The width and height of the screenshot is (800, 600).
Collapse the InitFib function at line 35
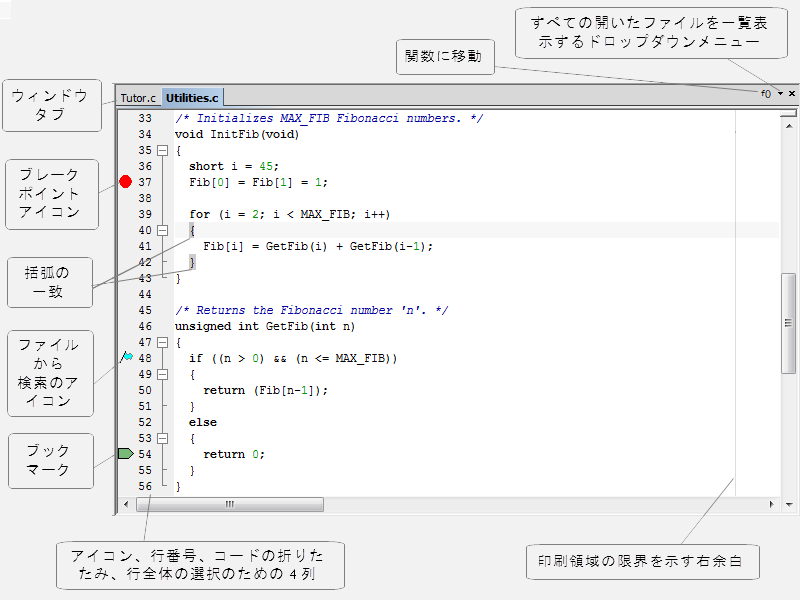click(161, 150)
